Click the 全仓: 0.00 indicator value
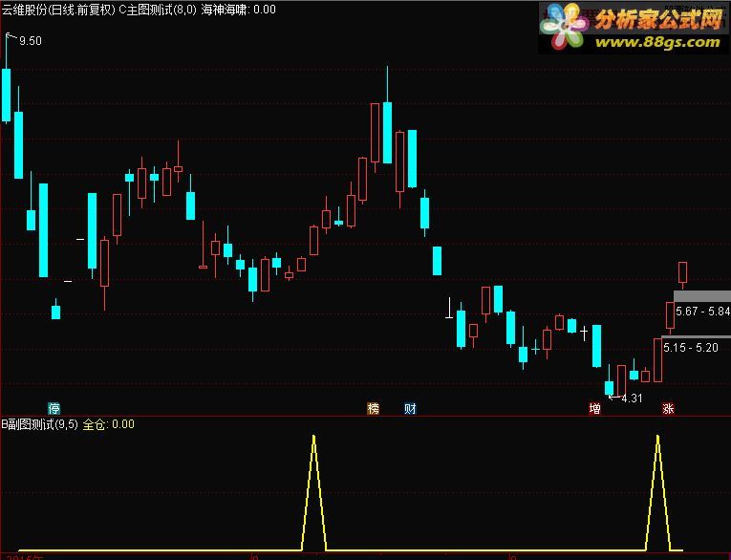The width and height of the screenshot is (731, 560). (109, 424)
